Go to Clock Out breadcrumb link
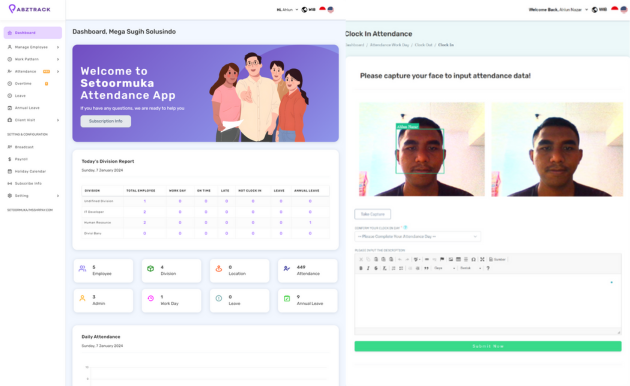Image resolution: width=630 pixels, height=386 pixels. pyautogui.click(x=423, y=45)
